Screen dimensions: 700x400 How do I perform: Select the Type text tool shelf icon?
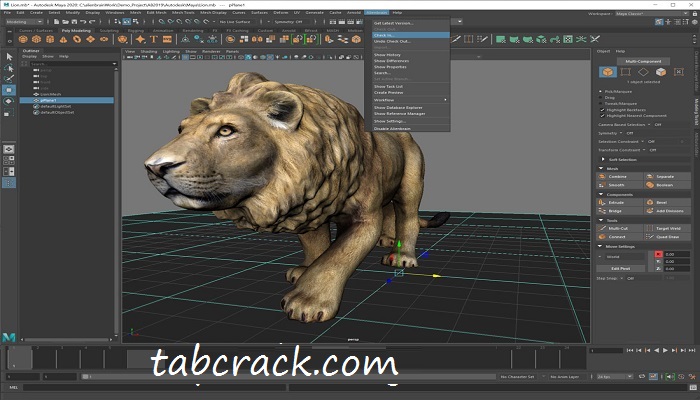(x=154, y=40)
